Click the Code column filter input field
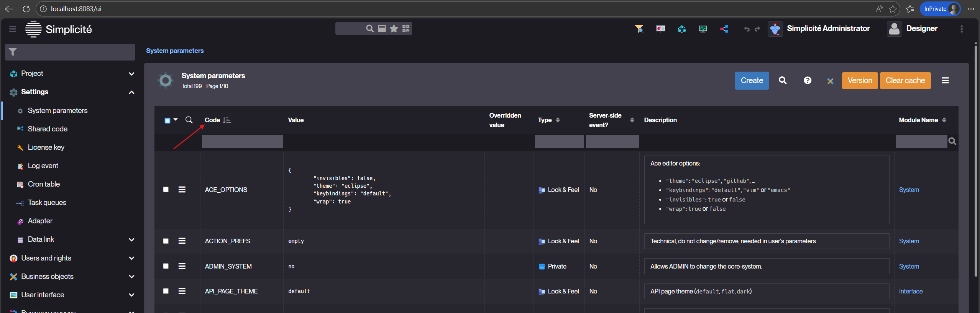980x313 pixels. tap(242, 141)
